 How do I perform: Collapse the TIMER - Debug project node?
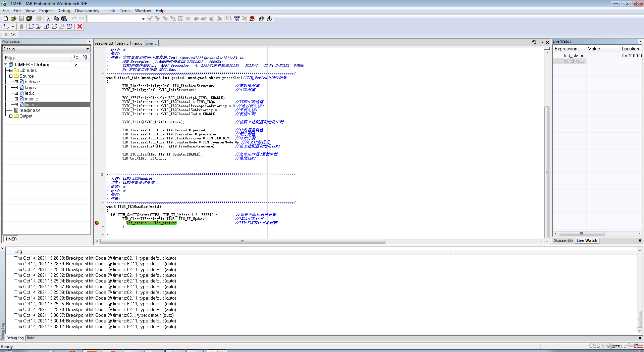6,64
